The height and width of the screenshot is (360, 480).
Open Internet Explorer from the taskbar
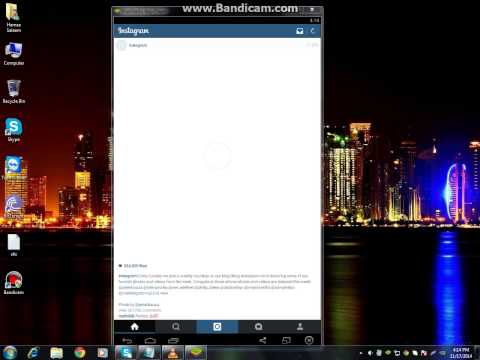(x=33, y=353)
